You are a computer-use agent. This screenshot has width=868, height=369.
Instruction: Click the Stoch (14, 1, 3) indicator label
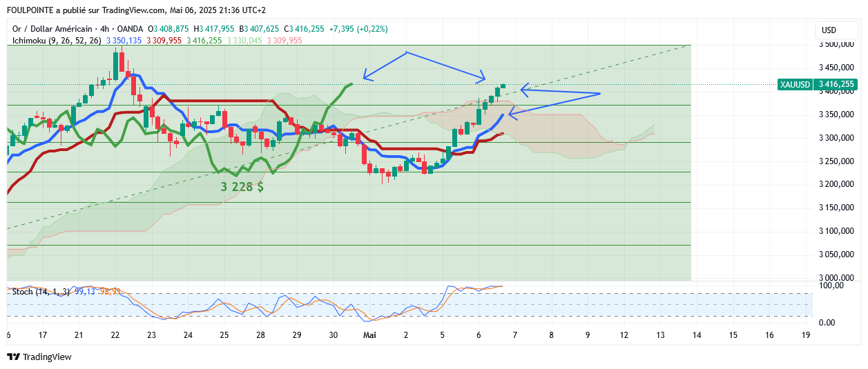(41, 292)
